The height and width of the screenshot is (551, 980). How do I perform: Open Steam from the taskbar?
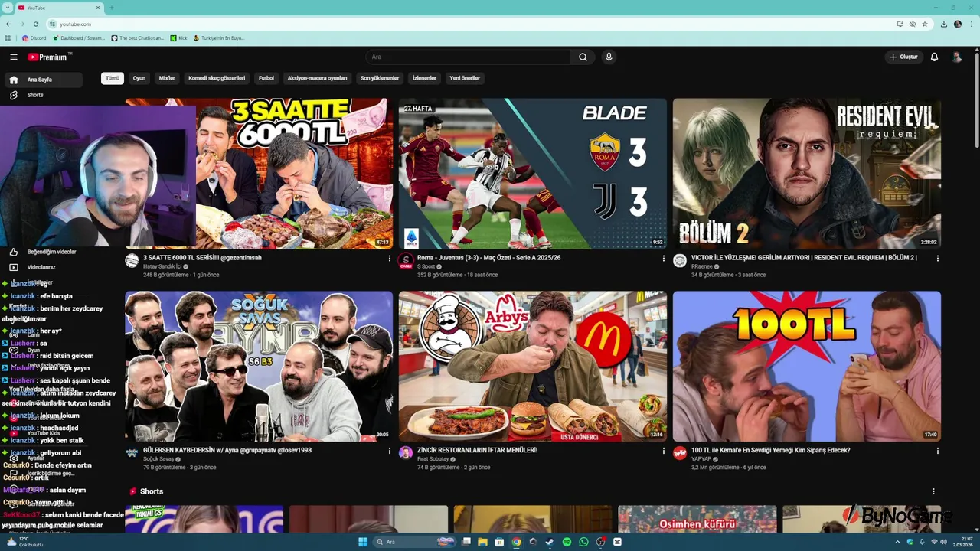[550, 542]
